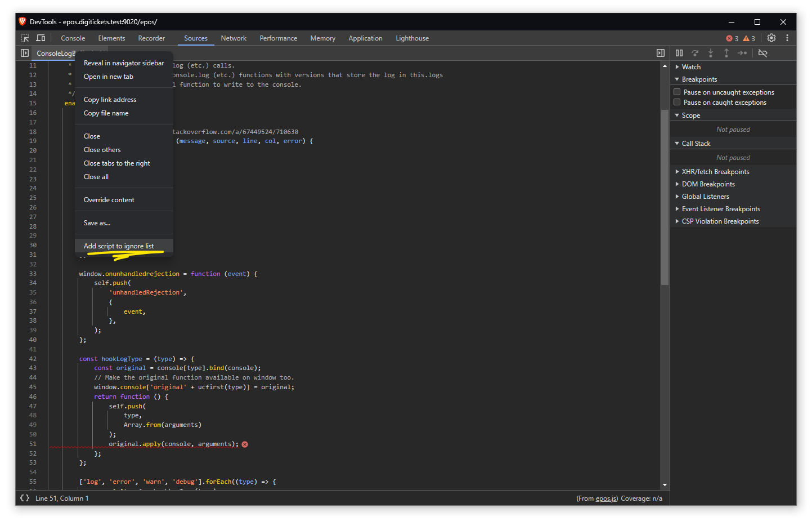Enable Pause on uncaught exceptions

[x=677, y=92]
